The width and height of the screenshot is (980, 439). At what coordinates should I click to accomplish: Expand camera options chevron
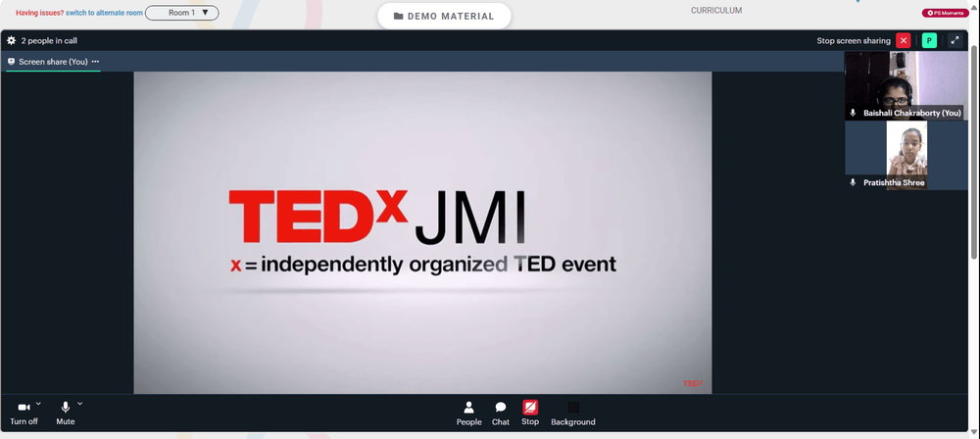(38, 404)
